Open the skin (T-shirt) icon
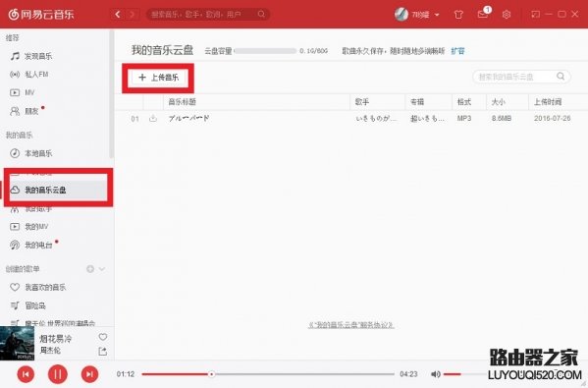 [458, 15]
